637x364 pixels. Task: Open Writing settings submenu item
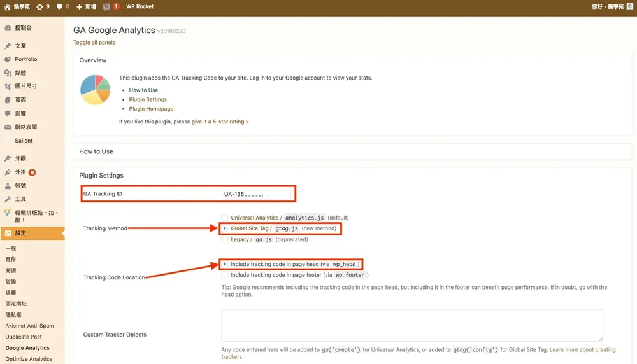(x=11, y=259)
